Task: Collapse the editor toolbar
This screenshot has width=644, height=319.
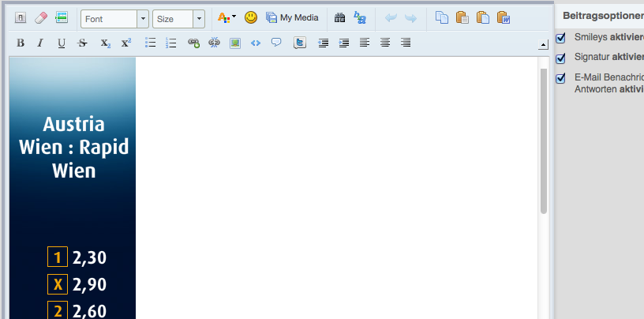Action: (543, 45)
